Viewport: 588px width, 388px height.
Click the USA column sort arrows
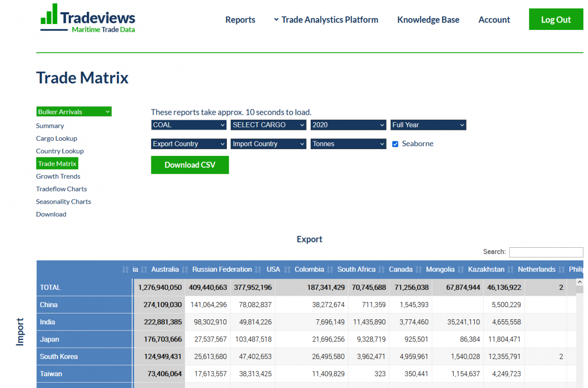coord(286,269)
